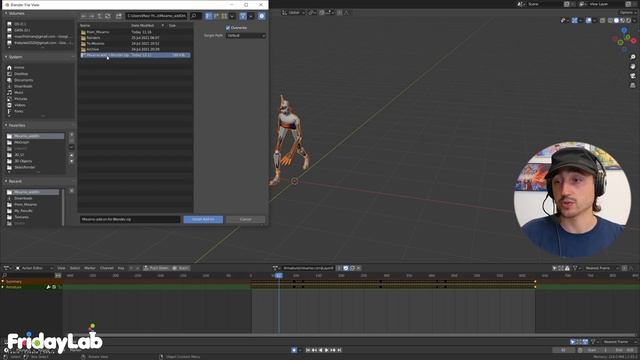The image size is (640, 360).
Task: Click Cancel in the file browser
Action: (246, 220)
